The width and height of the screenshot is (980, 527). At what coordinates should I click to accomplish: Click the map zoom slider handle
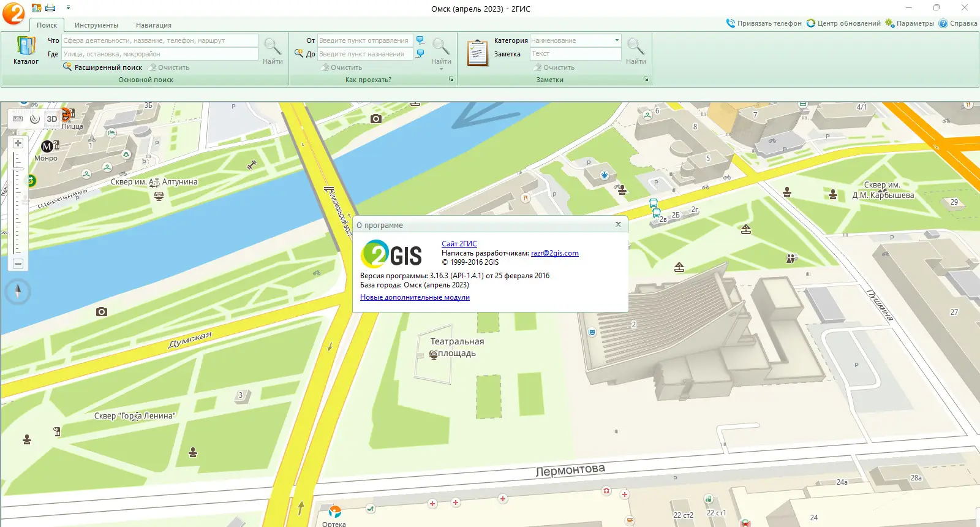[18, 169]
